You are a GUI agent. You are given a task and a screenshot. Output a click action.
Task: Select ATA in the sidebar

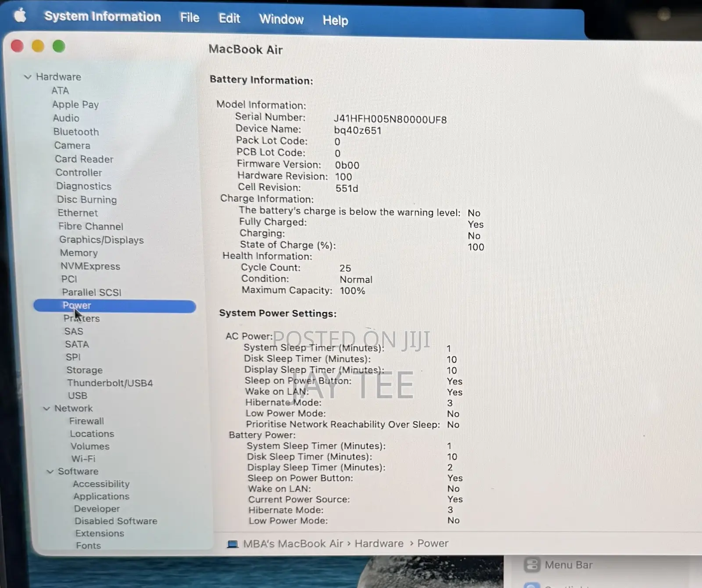pyautogui.click(x=60, y=91)
